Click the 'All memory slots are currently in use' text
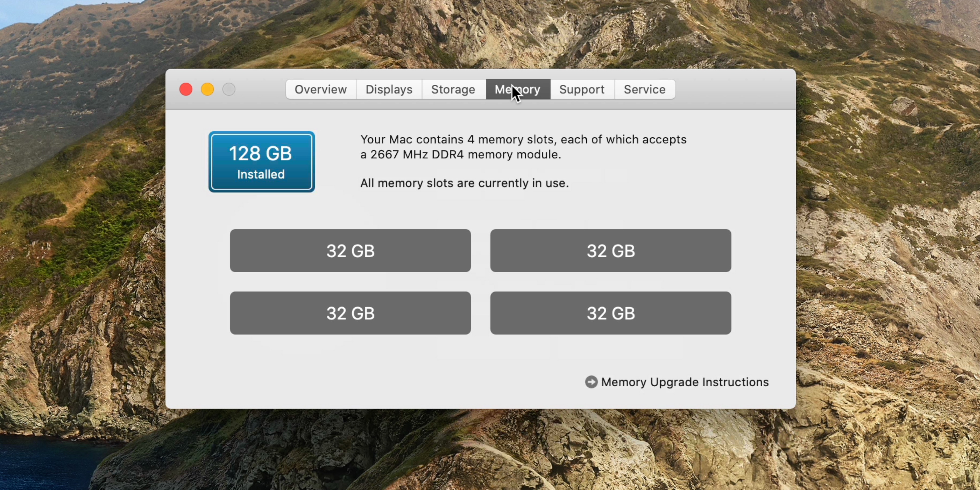 pyautogui.click(x=464, y=183)
